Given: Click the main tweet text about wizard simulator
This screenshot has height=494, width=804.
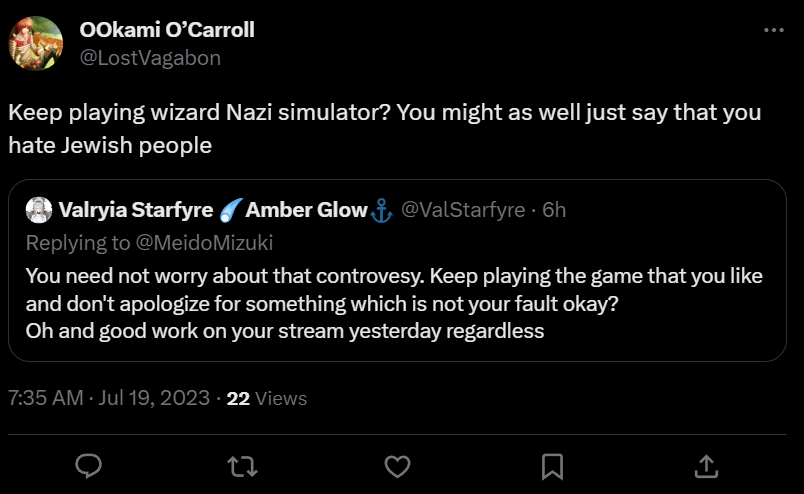Looking at the screenshot, I should click(x=385, y=128).
